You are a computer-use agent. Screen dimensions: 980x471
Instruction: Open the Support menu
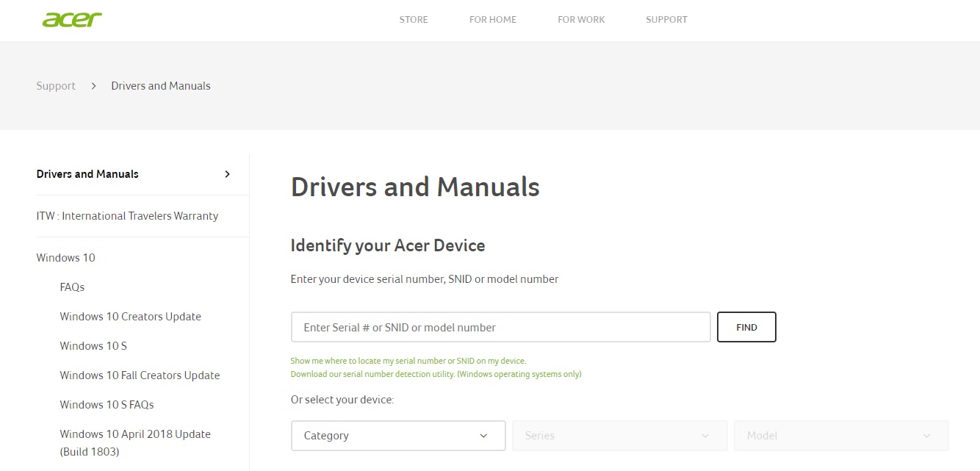tap(666, 20)
